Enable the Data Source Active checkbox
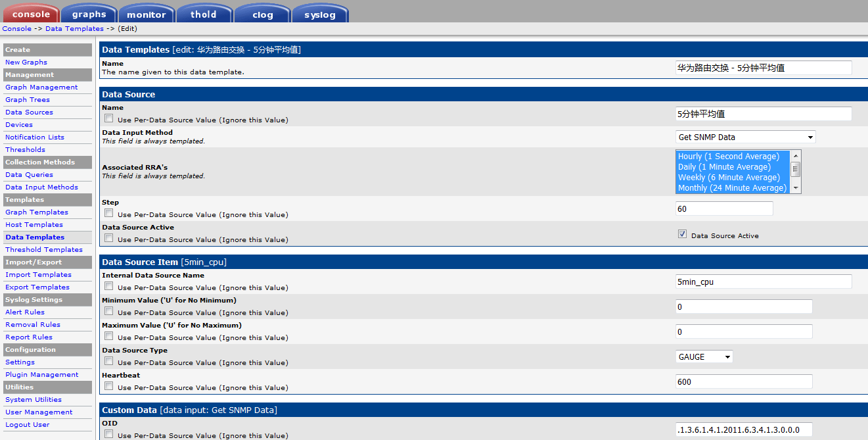Viewport: 868px width, 440px height. (x=682, y=234)
